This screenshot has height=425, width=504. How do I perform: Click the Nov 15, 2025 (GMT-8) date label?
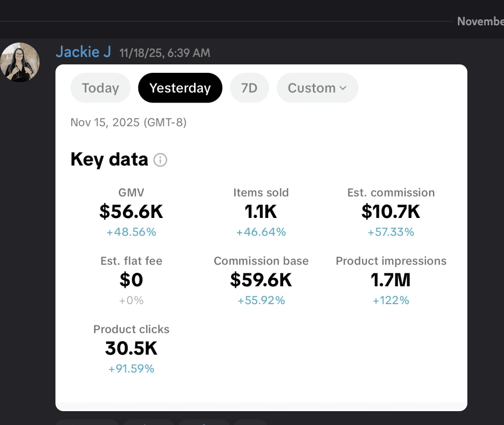tap(129, 122)
